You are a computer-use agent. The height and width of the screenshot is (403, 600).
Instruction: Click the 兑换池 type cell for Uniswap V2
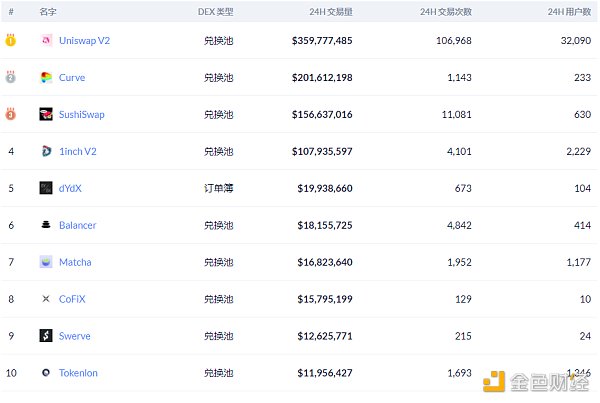click(x=218, y=41)
